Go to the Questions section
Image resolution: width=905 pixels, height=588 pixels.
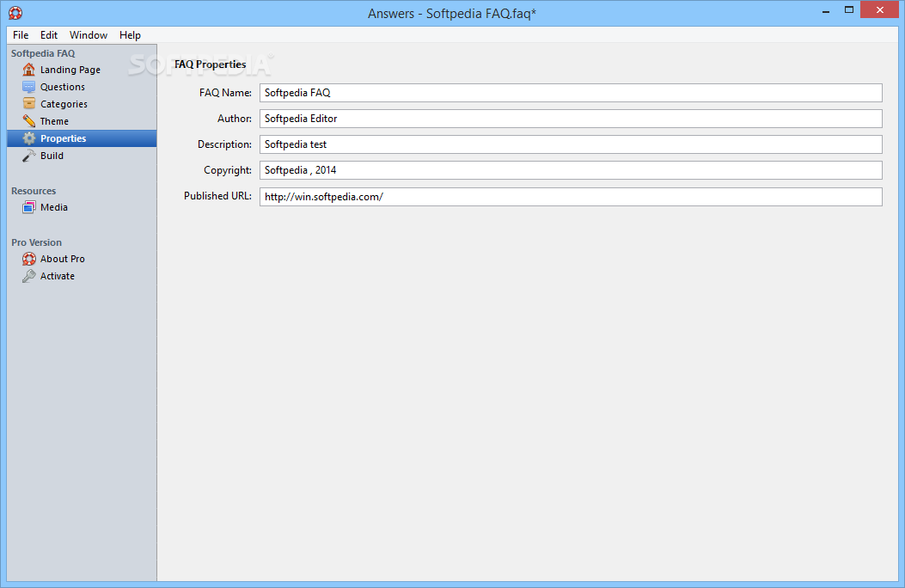point(82,87)
